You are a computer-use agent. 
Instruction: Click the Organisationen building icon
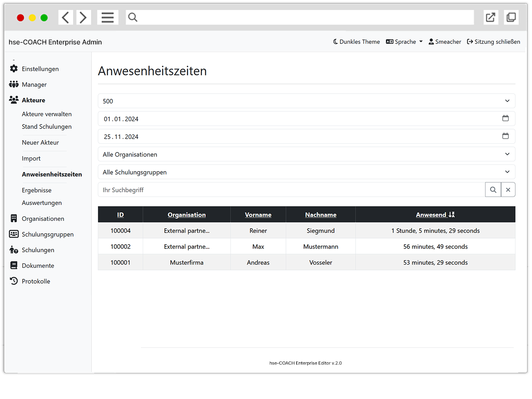click(x=14, y=219)
